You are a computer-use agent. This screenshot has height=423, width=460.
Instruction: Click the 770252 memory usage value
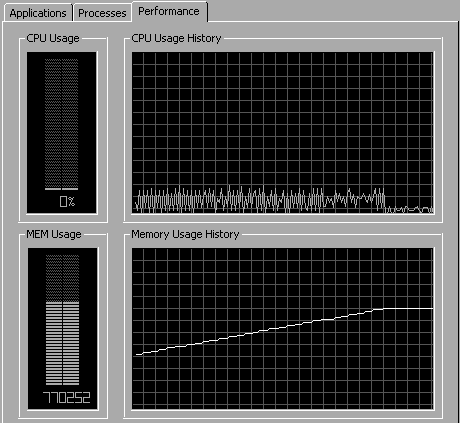pos(67,397)
